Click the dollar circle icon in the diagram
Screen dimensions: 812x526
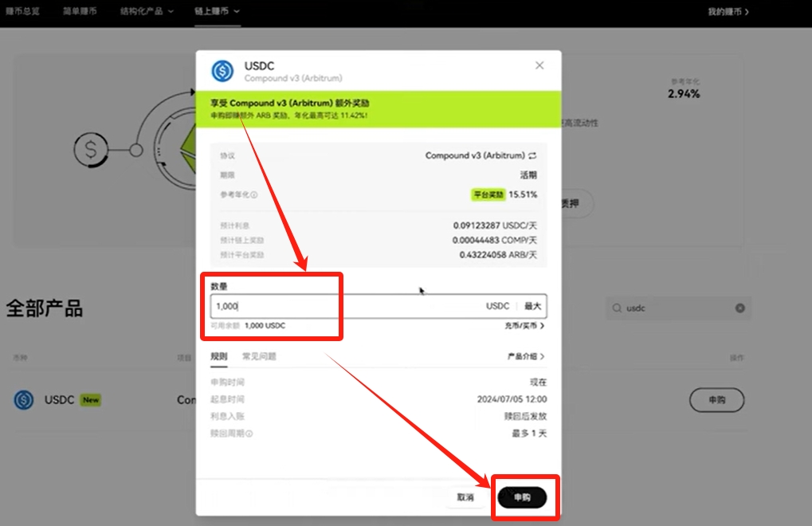pos(91,150)
